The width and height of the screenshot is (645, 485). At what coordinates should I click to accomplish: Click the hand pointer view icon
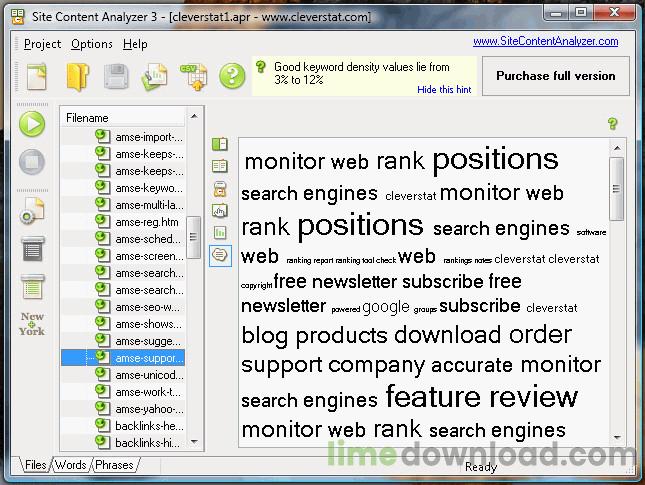click(220, 211)
